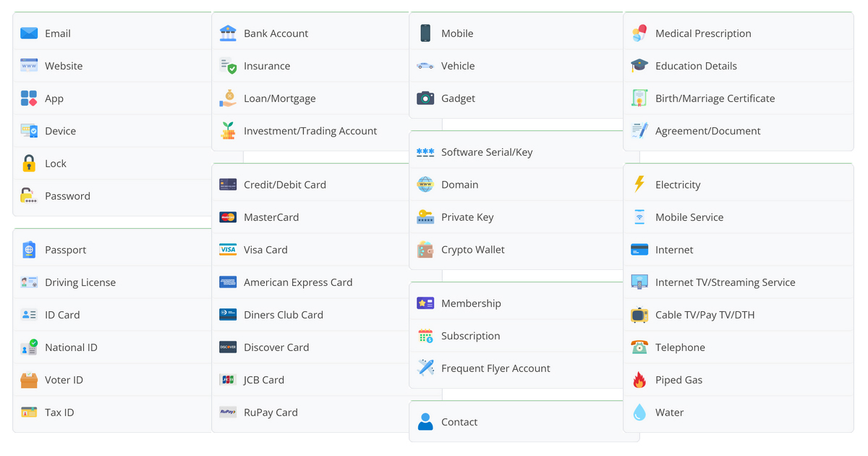Open the Software Serial/Key item
Viewport: 868px width, 456px height.
click(487, 152)
